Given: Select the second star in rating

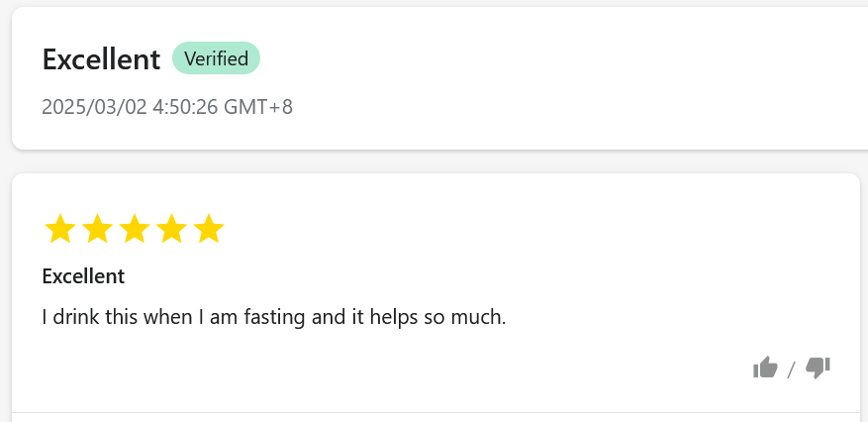Looking at the screenshot, I should tap(97, 230).
